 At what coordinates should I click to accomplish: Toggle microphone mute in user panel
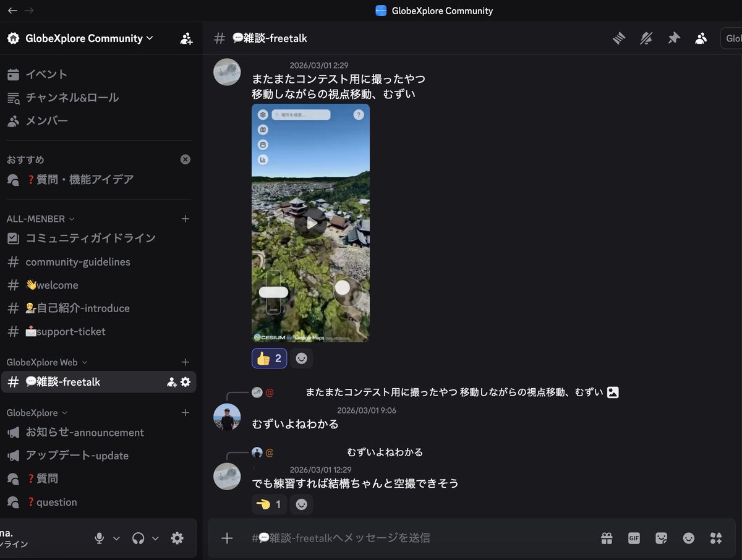pos(99,538)
